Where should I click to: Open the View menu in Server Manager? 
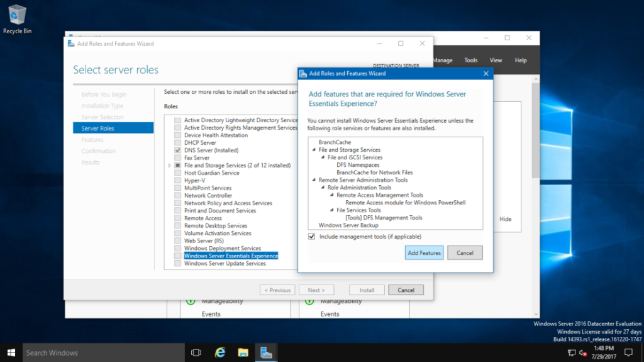(496, 60)
